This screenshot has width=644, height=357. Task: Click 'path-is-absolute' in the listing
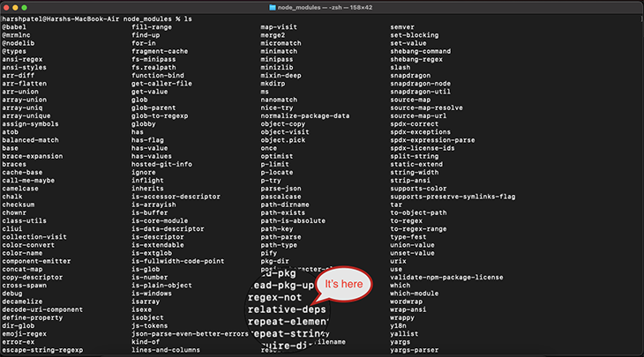point(293,220)
